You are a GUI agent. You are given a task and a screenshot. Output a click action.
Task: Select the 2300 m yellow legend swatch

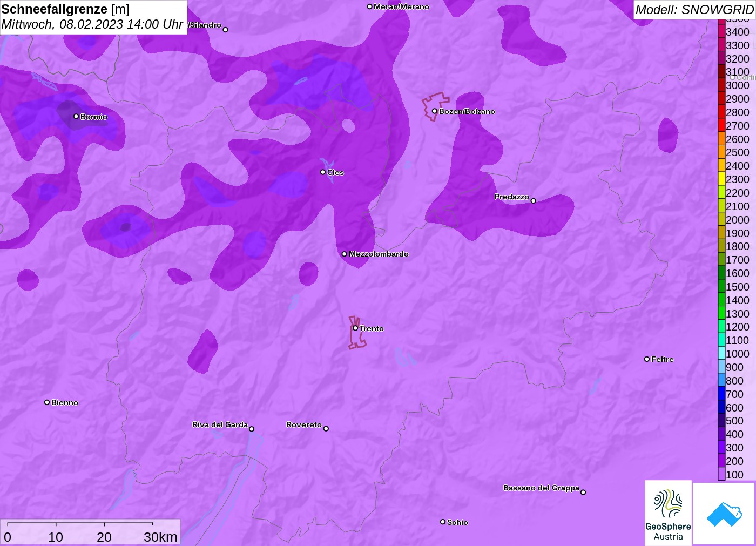721,179
